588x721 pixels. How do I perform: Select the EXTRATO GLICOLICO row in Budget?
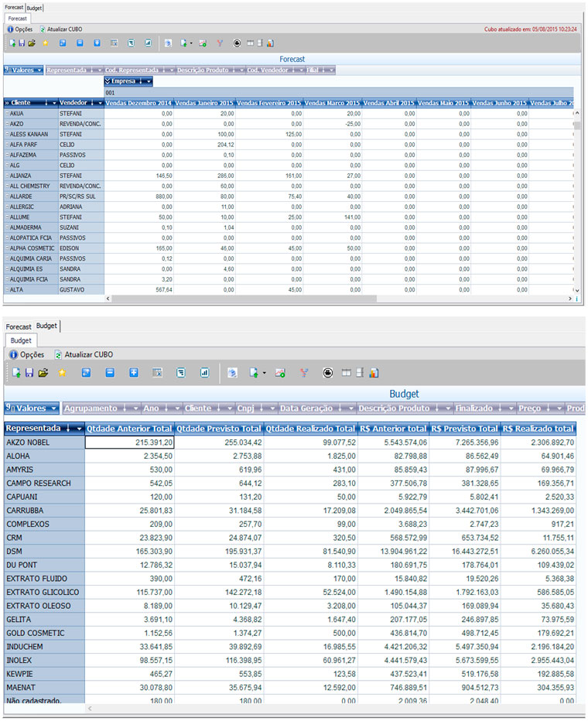pyautogui.click(x=44, y=593)
